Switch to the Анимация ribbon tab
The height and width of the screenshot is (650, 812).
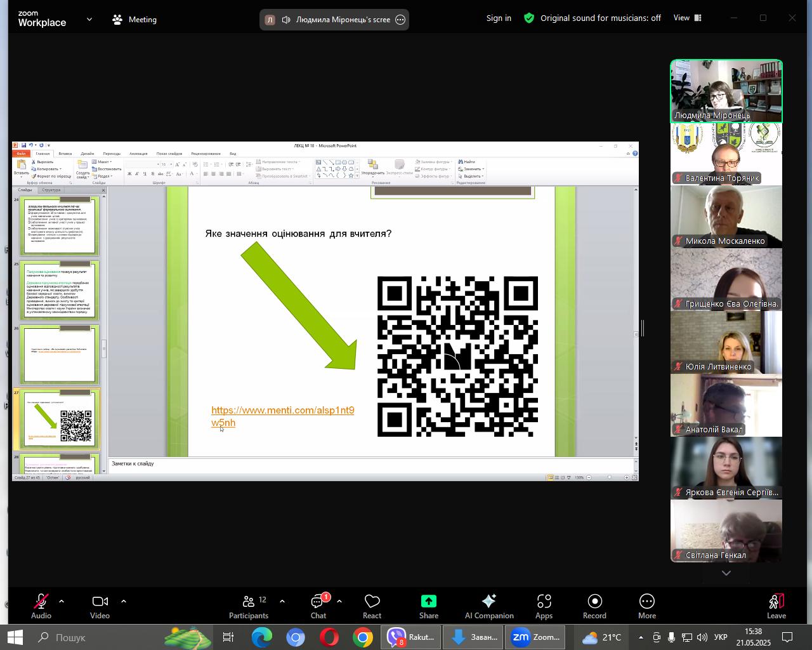coord(138,154)
